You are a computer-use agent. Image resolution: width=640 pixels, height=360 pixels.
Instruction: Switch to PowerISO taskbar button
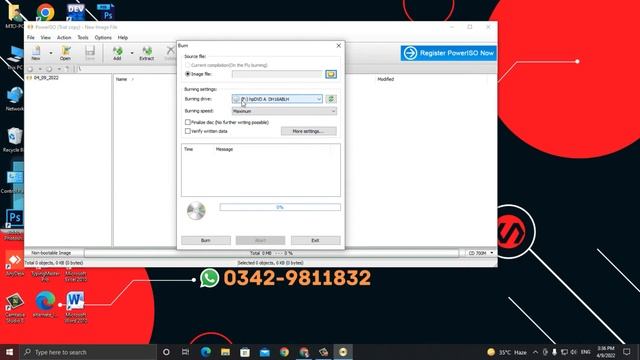[x=343, y=352]
